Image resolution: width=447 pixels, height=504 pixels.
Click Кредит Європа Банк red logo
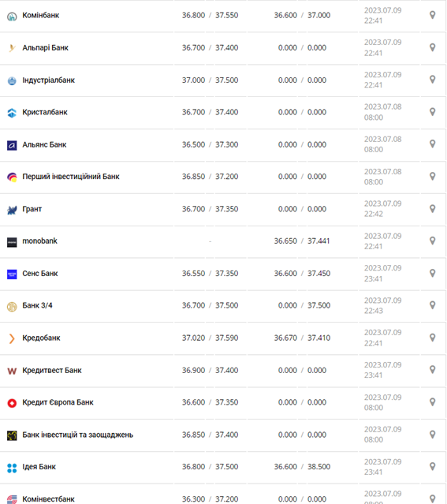point(12,403)
